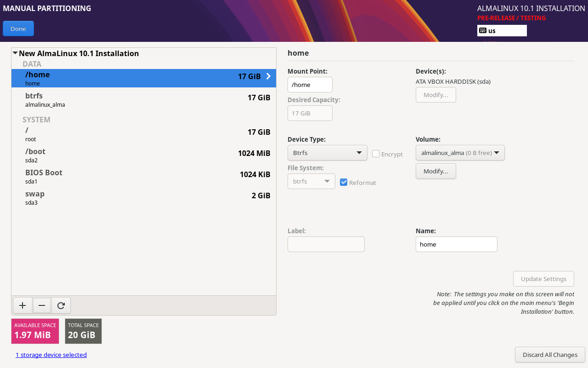Collapse New AlmaLinux 10.1 Installation tree
Viewport: 588px width, 368px height.
[15, 53]
